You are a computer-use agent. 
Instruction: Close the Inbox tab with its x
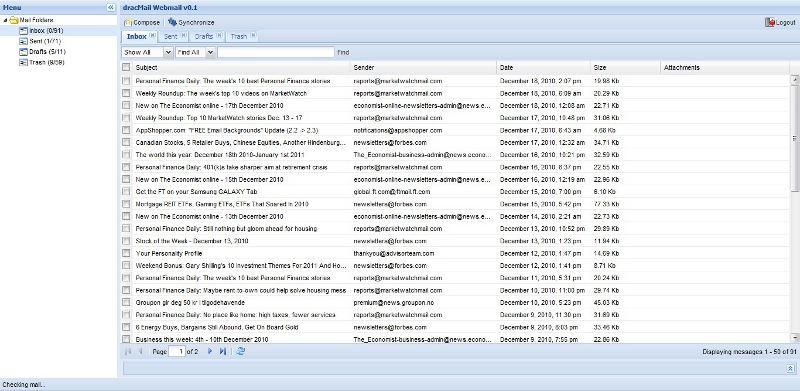(152, 35)
